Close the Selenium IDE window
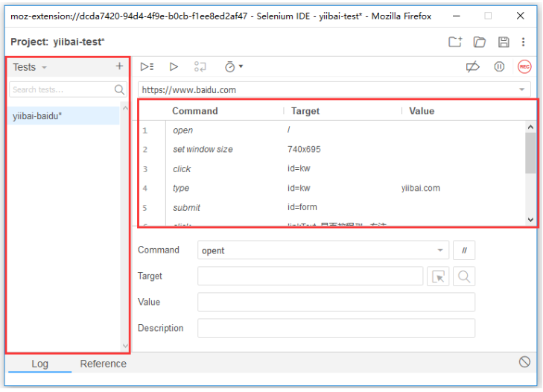Screen dimensions: 543x392 520,16
